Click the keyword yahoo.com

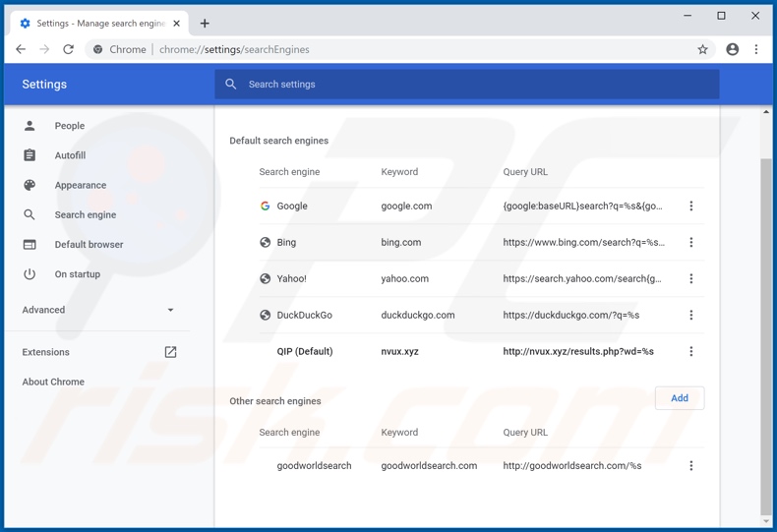[x=404, y=279]
